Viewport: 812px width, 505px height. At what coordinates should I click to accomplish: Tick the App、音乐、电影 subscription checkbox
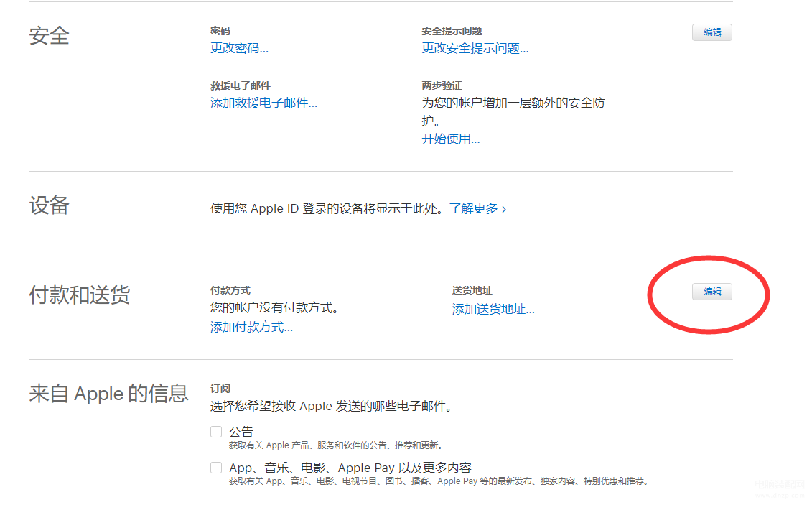(216, 468)
